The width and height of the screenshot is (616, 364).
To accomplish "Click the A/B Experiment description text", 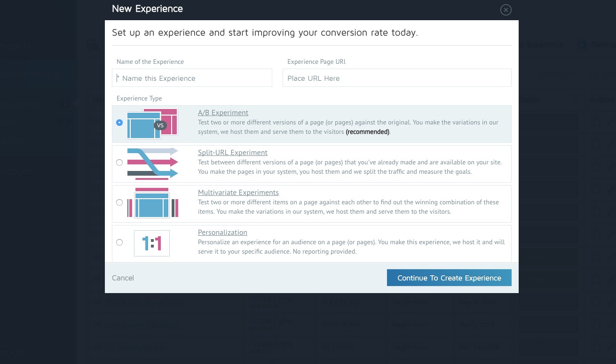I will point(348,127).
